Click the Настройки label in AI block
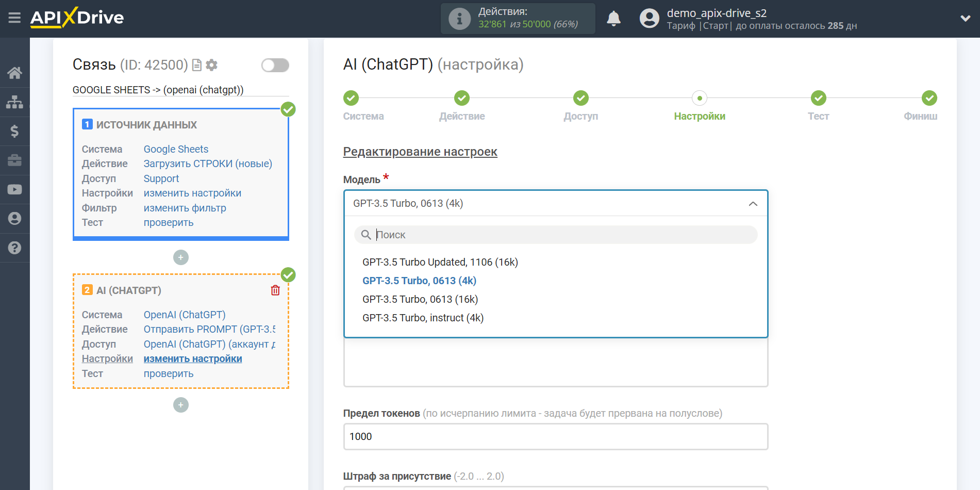Screen dimensions: 980x490 click(107, 358)
